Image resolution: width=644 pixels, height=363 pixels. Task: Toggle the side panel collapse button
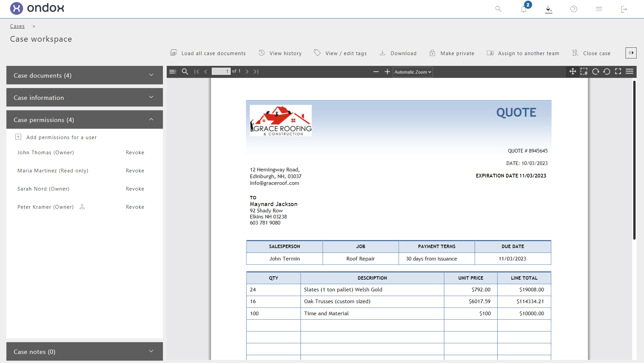[x=631, y=53]
